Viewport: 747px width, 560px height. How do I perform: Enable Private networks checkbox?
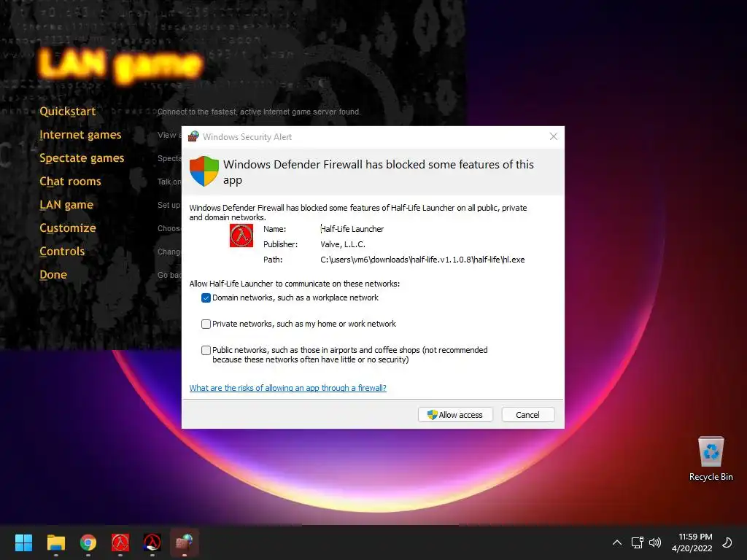click(206, 324)
